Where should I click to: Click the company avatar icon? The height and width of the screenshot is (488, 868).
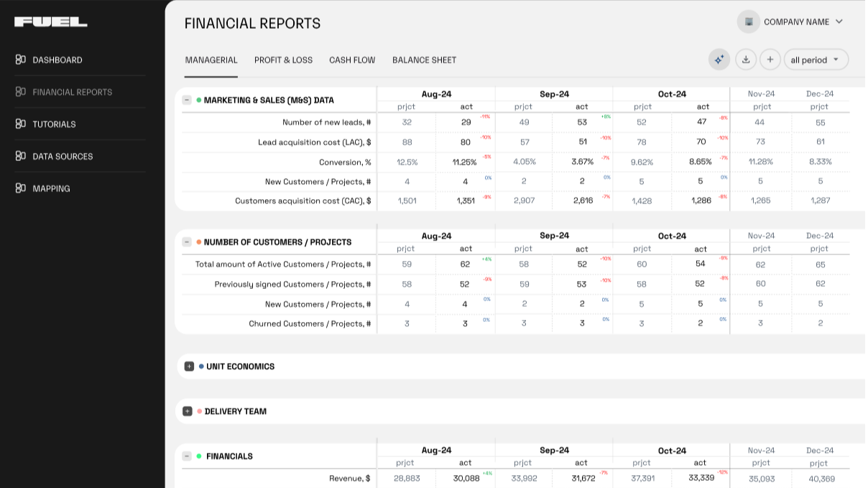(749, 22)
